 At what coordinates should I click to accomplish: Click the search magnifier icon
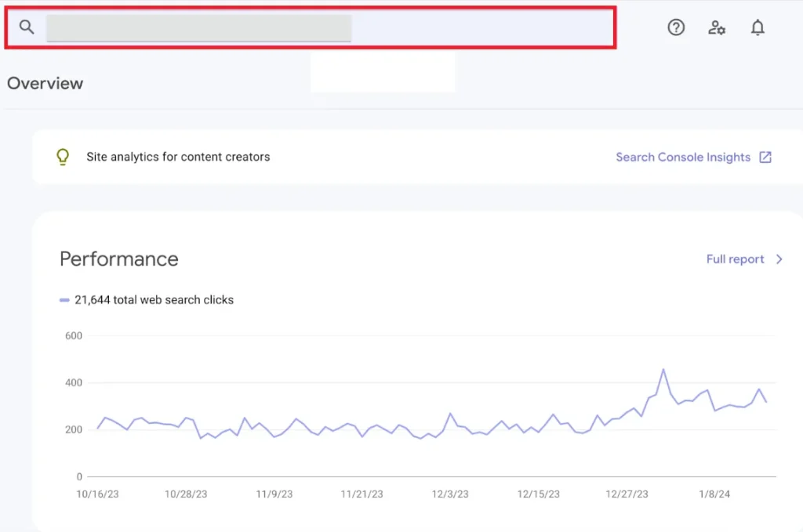27,27
